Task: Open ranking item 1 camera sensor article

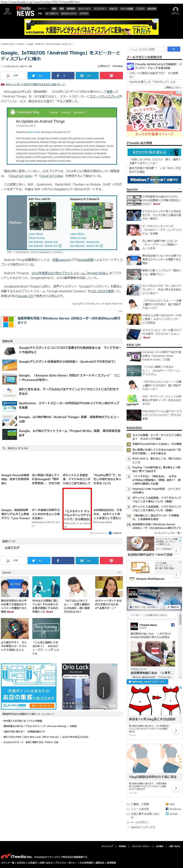Action: (157, 437)
